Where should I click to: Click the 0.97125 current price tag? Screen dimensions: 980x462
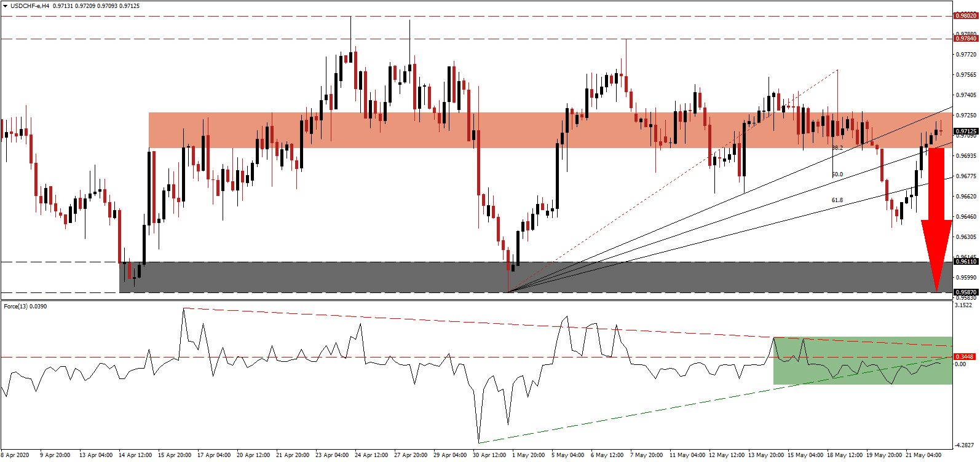965,131
